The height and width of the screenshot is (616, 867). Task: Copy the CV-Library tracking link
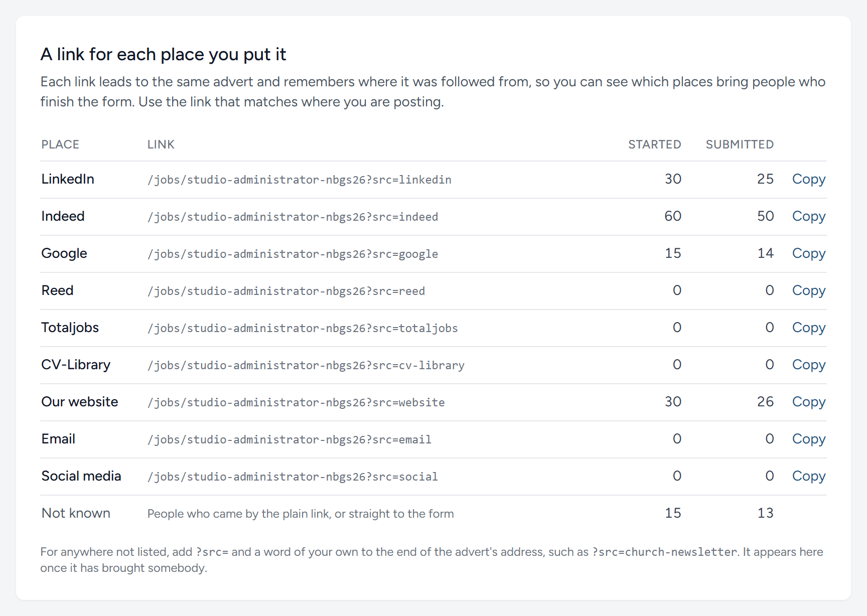coord(808,365)
